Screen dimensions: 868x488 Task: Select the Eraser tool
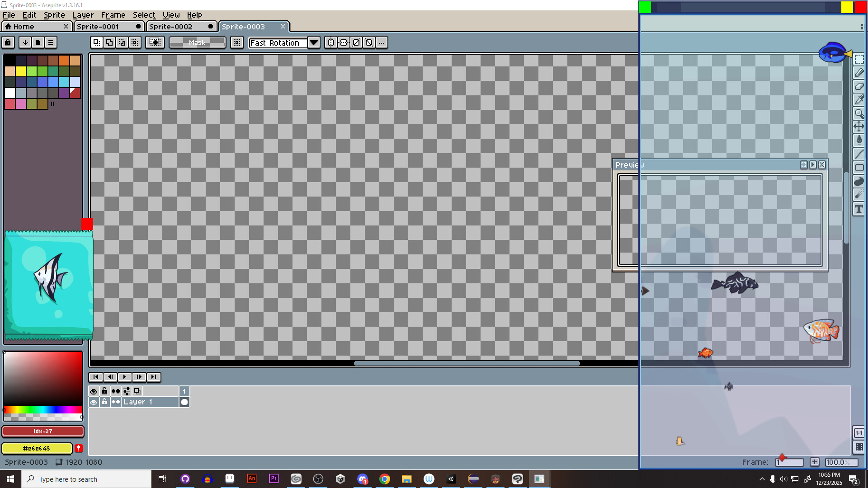tap(859, 85)
